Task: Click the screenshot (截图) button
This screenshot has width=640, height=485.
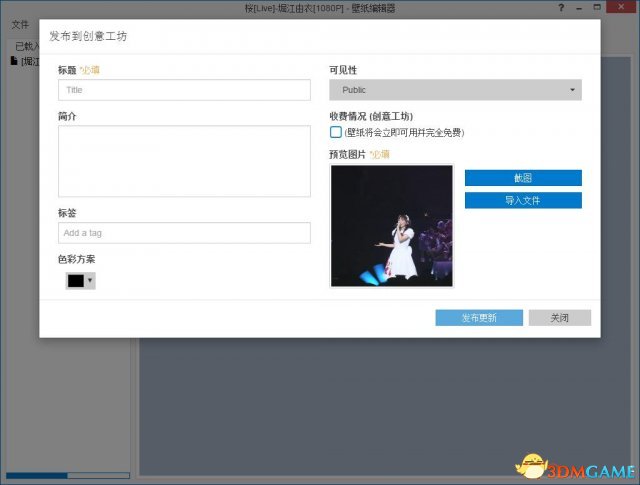Action: tap(523, 178)
